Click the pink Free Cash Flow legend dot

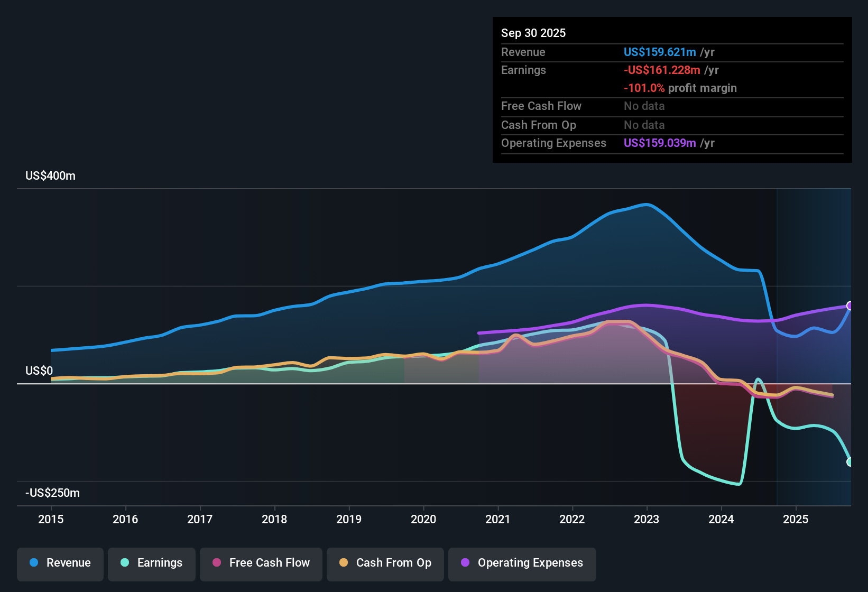click(216, 563)
